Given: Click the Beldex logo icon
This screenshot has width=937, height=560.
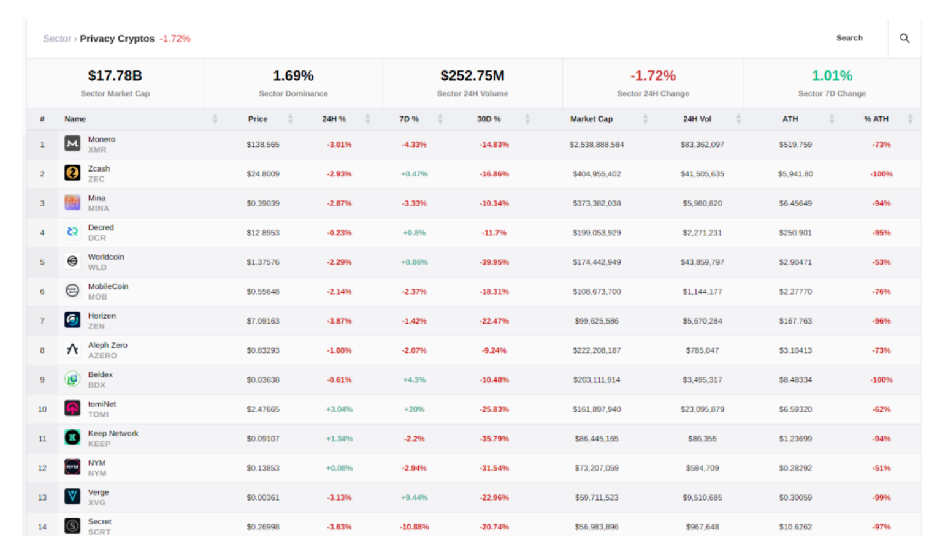Looking at the screenshot, I should pyautogui.click(x=72, y=379).
